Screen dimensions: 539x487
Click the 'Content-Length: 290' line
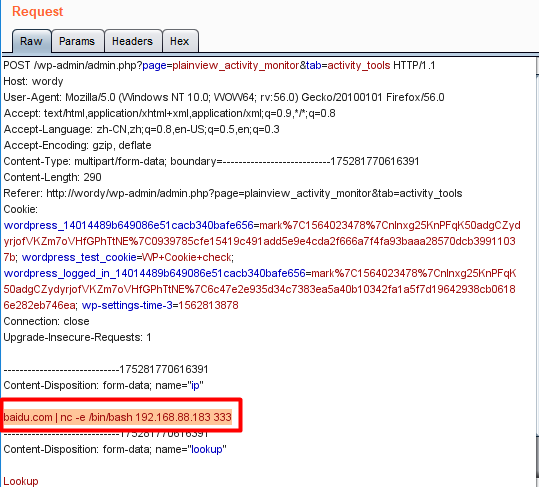[x=52, y=177]
